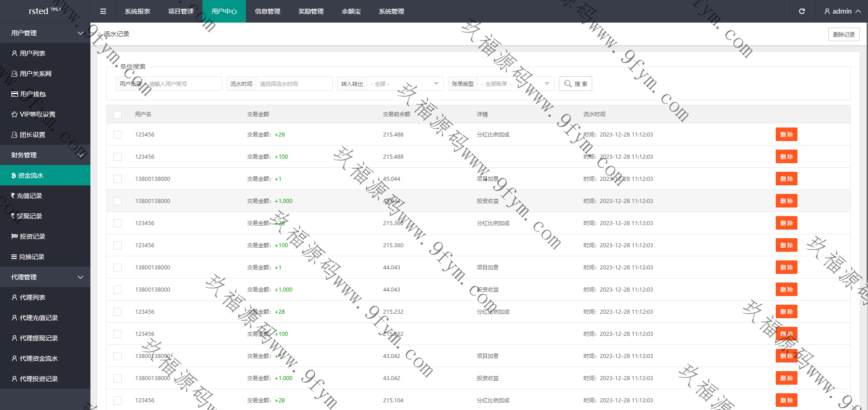Click the refresh icon in top bar

(x=802, y=11)
